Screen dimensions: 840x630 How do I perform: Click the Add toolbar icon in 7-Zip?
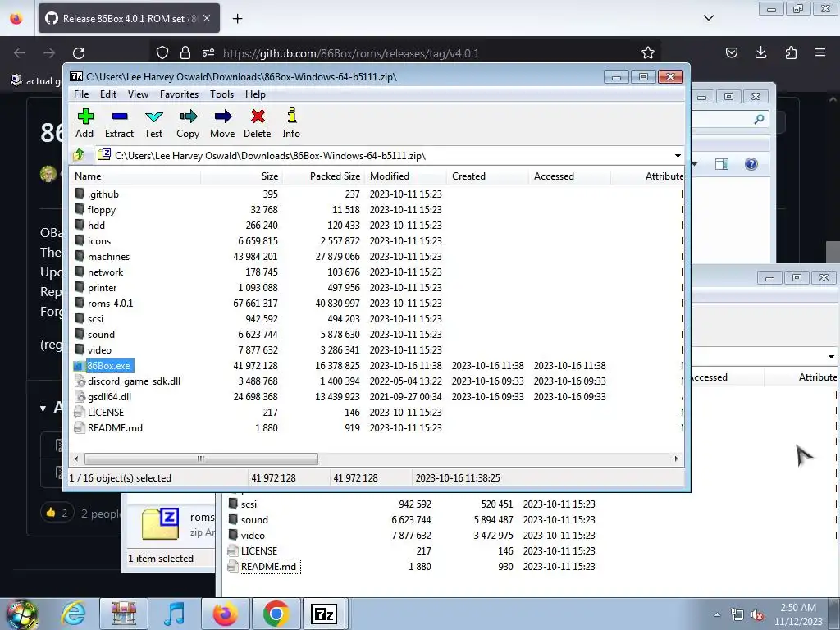point(85,123)
